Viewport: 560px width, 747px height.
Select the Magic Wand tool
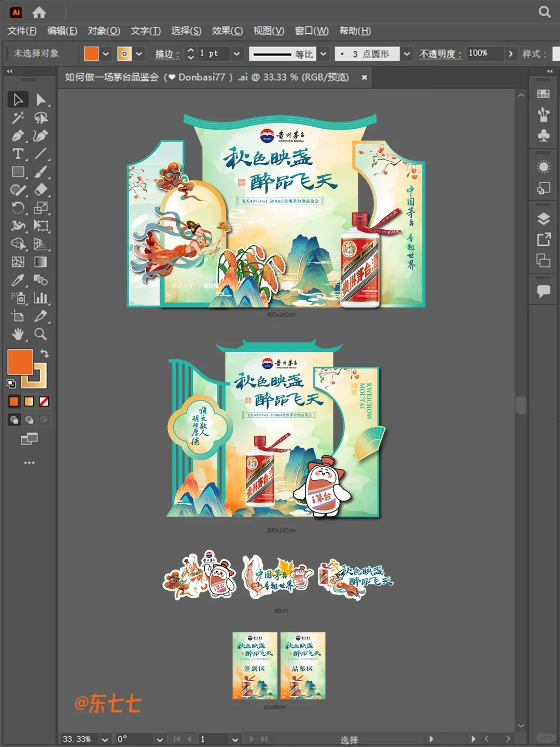(x=18, y=118)
